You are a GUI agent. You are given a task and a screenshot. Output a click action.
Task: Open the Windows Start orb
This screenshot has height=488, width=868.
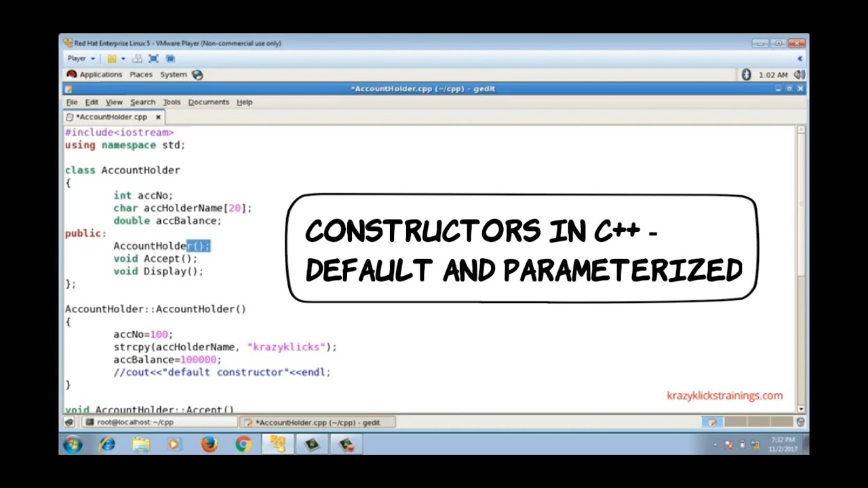73,445
